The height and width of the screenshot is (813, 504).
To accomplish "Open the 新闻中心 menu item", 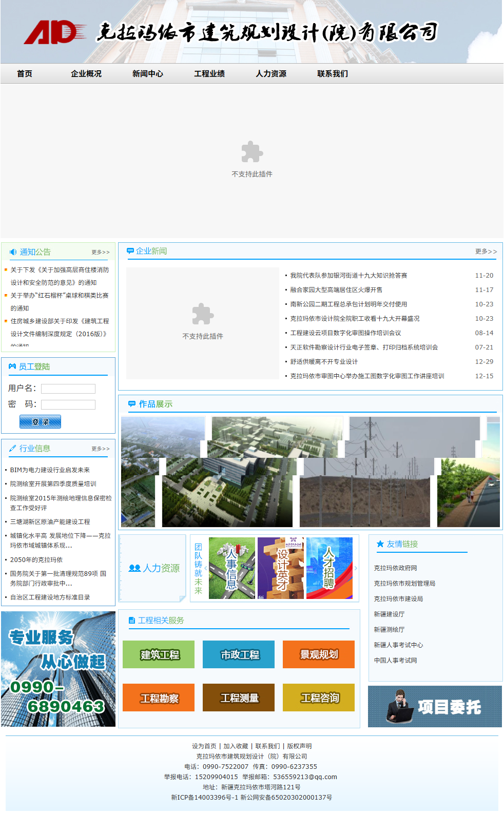I will (x=148, y=74).
